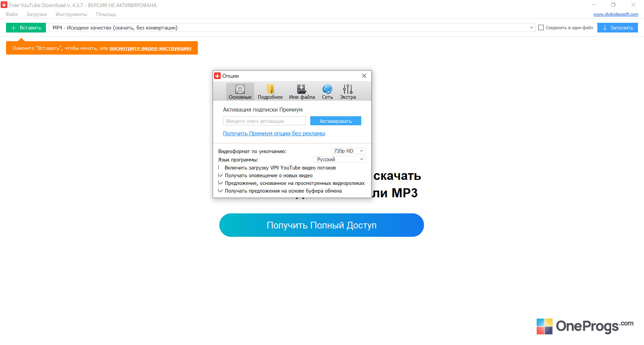
Task: Click the green Вставить button
Action: [x=26, y=27]
